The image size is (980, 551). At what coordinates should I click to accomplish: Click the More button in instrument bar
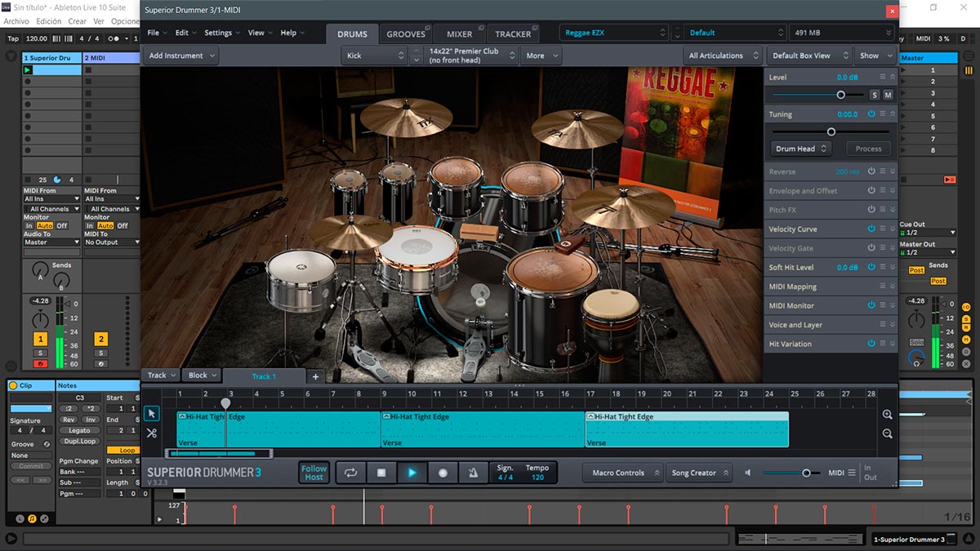tap(540, 56)
